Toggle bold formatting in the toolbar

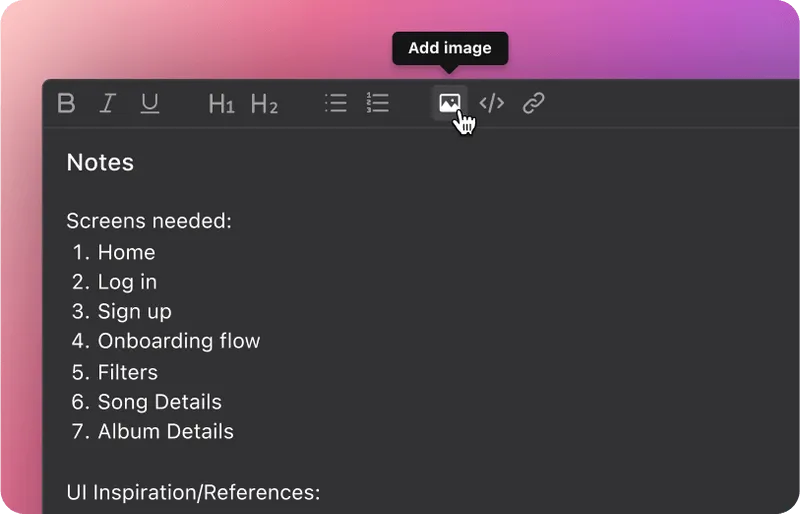tap(66, 103)
